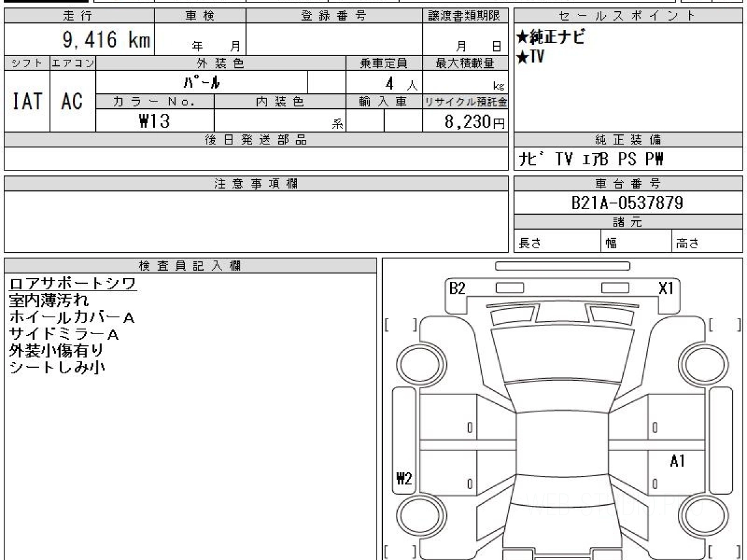The width and height of the screenshot is (747, 560).
Task: Select the 最大積載量 header
Action: coord(465,63)
